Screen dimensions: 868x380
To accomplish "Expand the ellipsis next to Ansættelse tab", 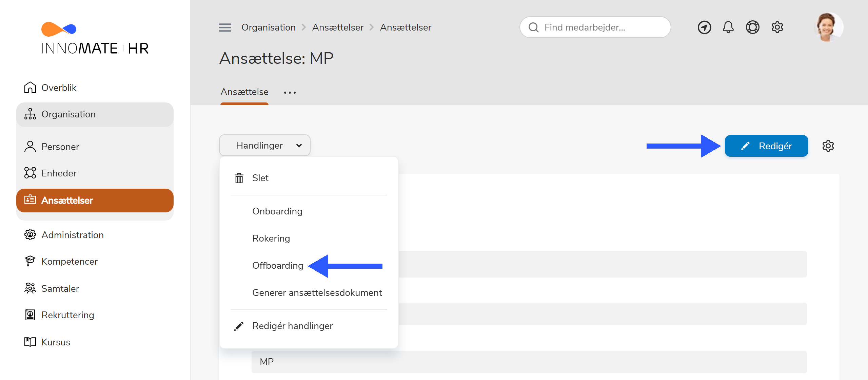I will click(290, 92).
